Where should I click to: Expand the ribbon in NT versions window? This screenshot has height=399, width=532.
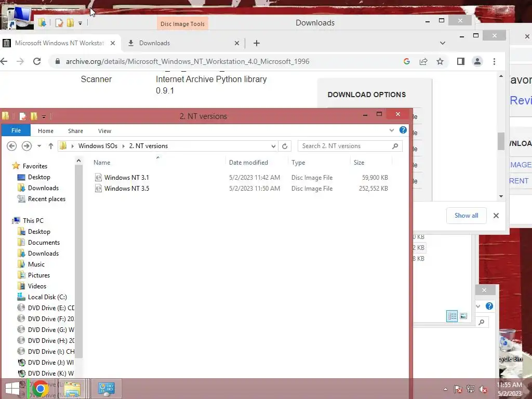coord(392,130)
